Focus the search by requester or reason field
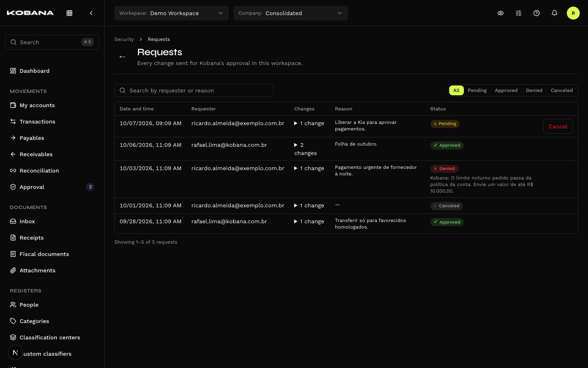Screen dimensions: 588x368 click(194, 90)
